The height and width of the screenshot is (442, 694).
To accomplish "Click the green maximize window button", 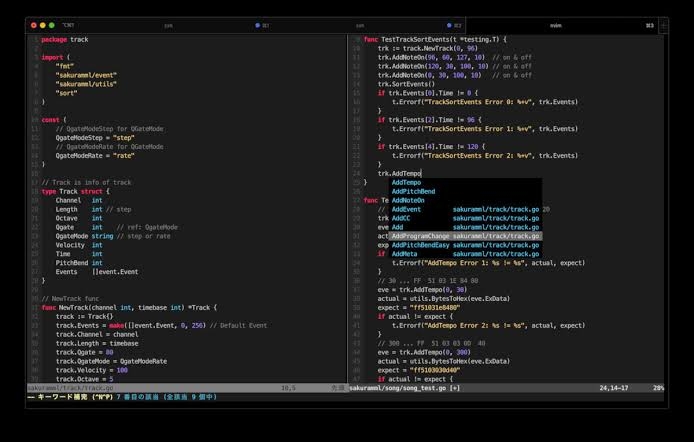I will [x=52, y=25].
